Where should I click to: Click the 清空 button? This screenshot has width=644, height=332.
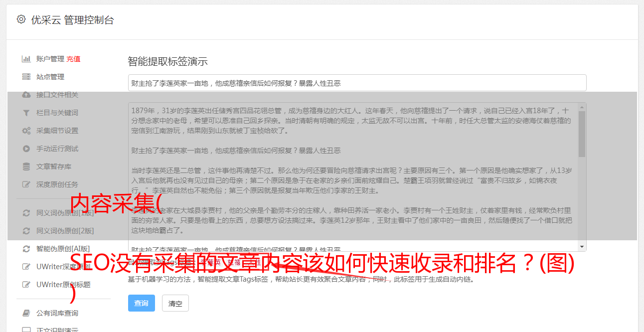175,303
